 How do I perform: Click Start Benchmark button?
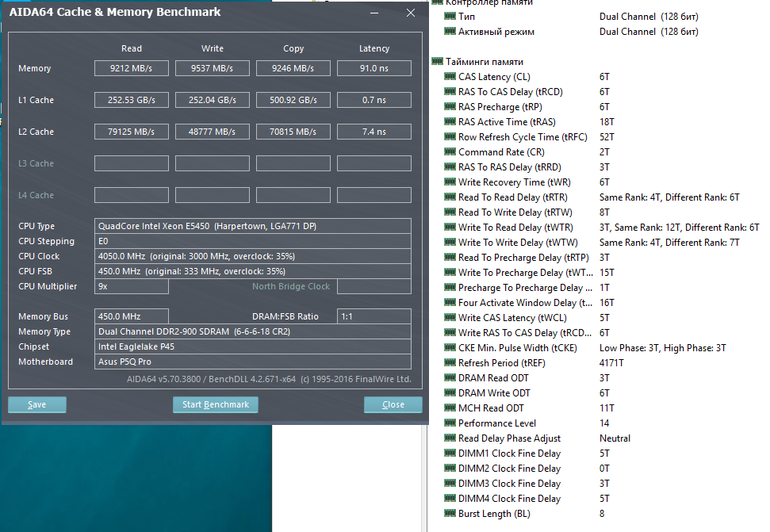click(216, 404)
